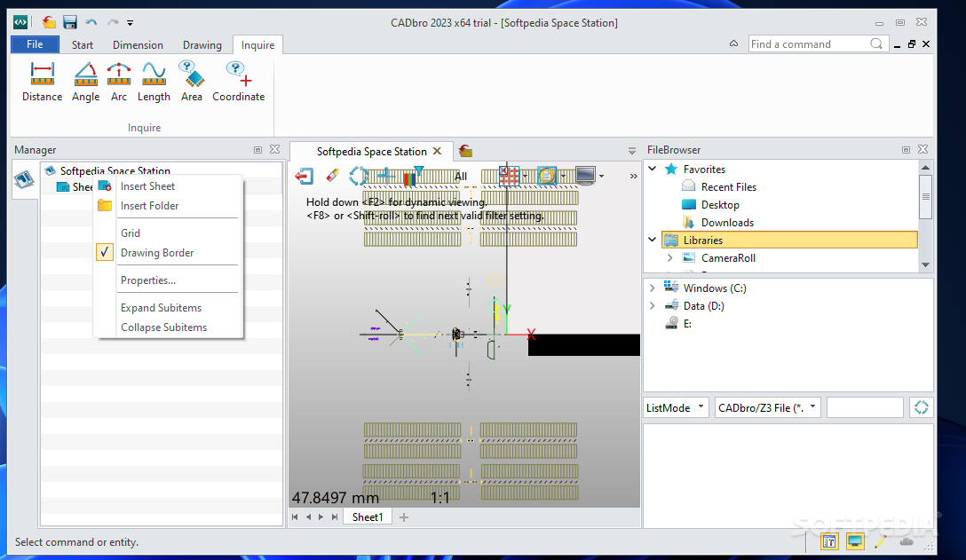
Task: Click the cloud icon in status bar
Action: point(906,541)
